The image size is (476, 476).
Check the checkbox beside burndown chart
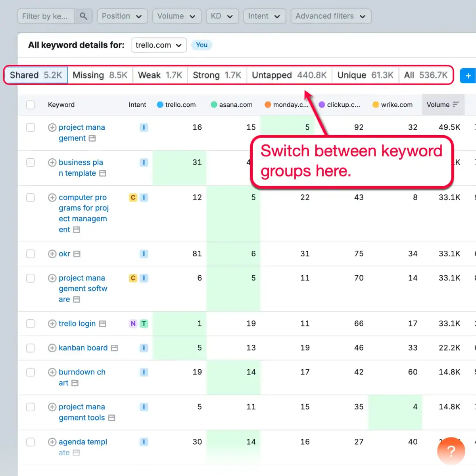pyautogui.click(x=31, y=372)
